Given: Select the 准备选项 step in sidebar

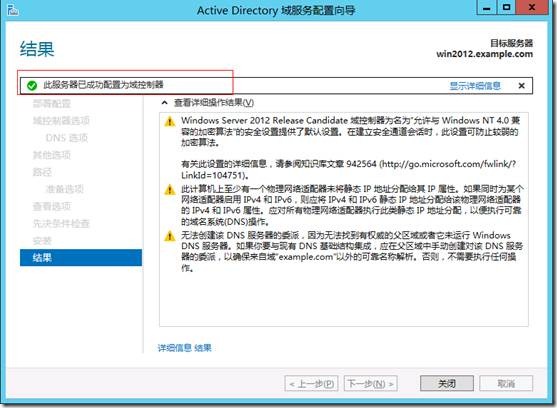Looking at the screenshot, I should coord(65,189).
